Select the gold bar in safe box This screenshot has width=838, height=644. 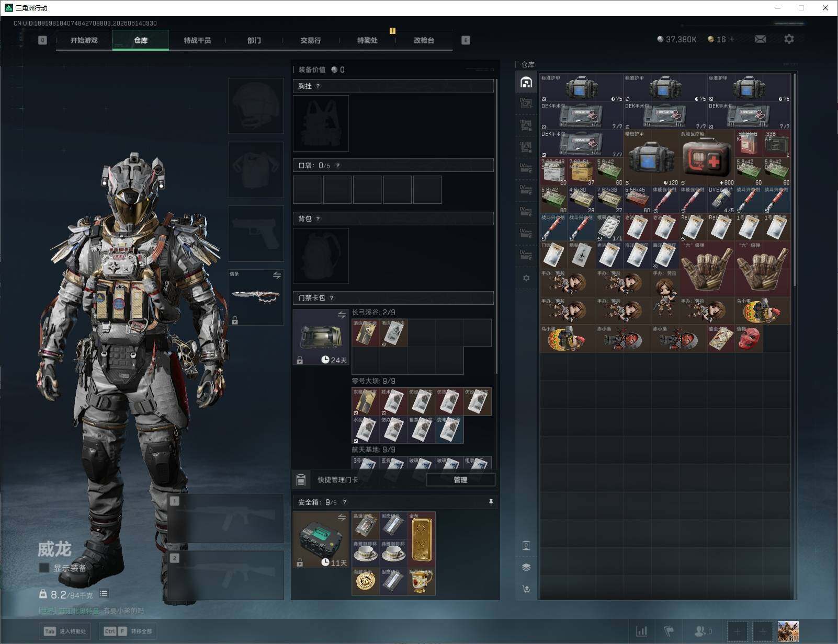pos(421,539)
